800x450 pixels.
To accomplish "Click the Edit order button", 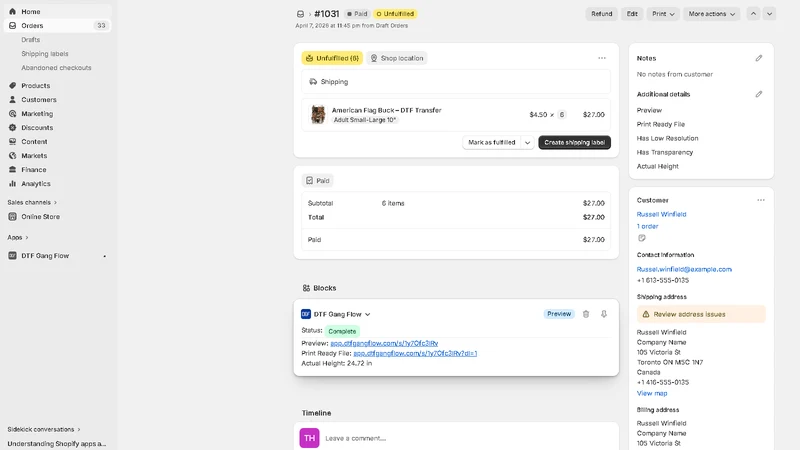I will point(632,14).
